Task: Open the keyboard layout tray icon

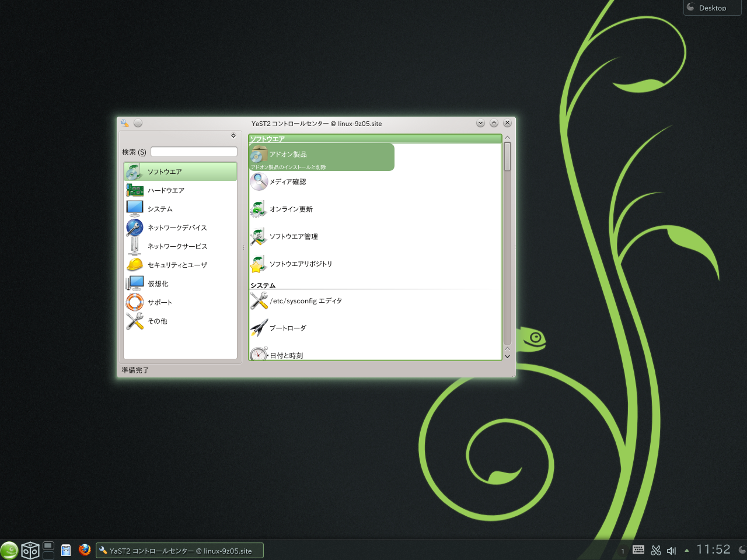Action: 638,550
